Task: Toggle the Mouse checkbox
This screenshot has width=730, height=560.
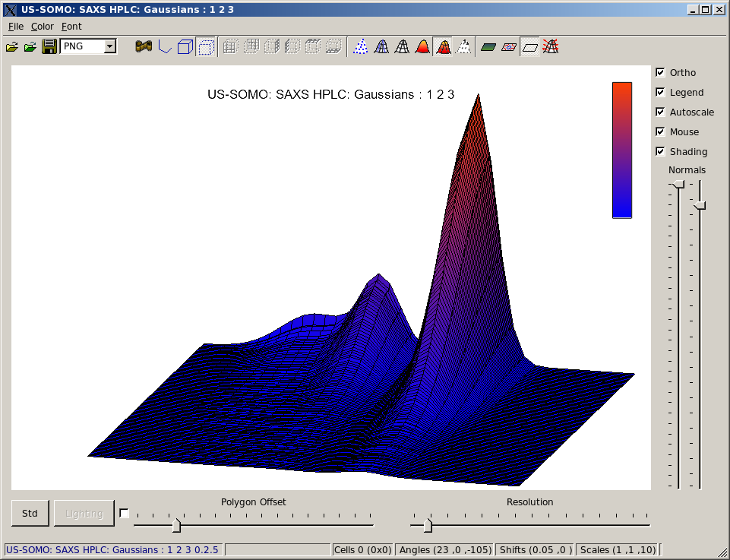Action: click(660, 131)
